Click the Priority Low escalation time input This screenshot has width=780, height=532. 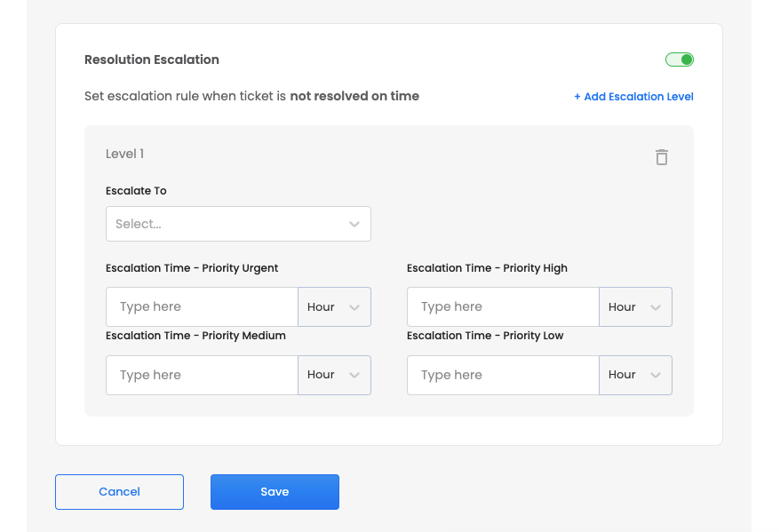tap(503, 375)
